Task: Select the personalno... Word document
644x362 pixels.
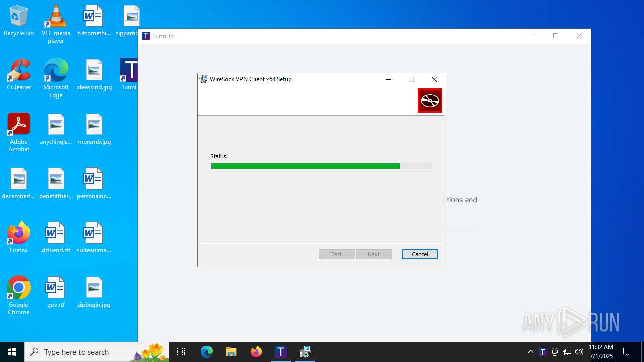Action: pyautogui.click(x=94, y=184)
